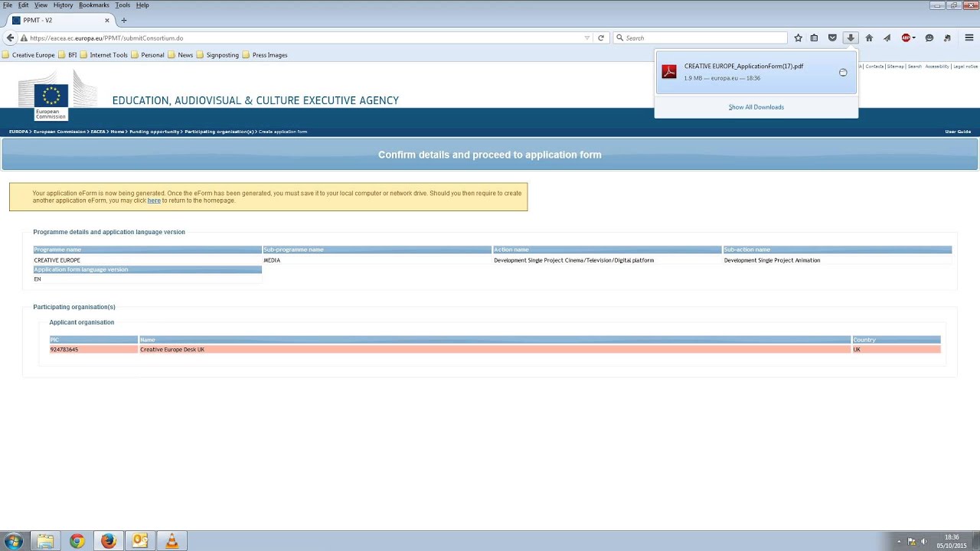Click the site identity lock icon
The height and width of the screenshot is (551, 980).
(x=24, y=37)
